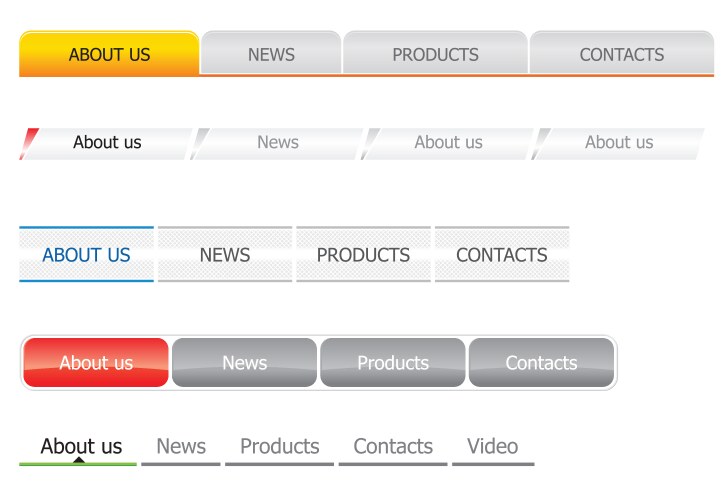Open the Video link
Image resolution: width=728 pixels, height=500 pixels.
[493, 447]
